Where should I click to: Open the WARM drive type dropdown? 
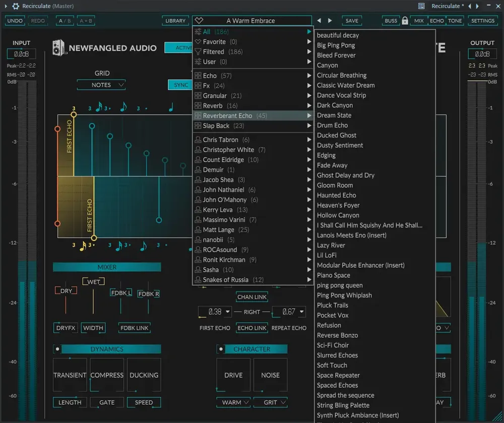(x=233, y=402)
